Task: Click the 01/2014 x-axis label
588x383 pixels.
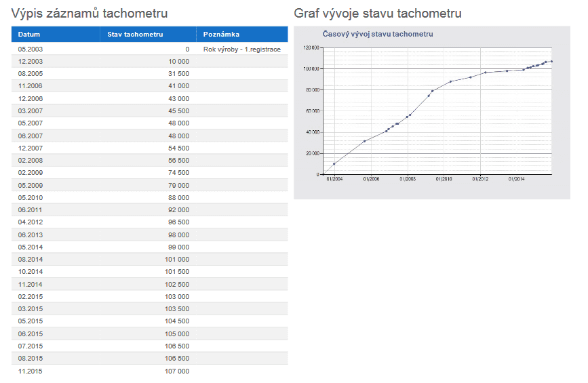Action: (516, 179)
